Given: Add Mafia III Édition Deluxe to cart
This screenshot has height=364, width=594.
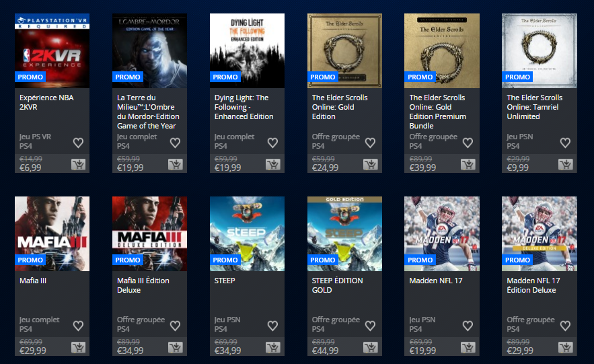Looking at the screenshot, I should 176,347.
